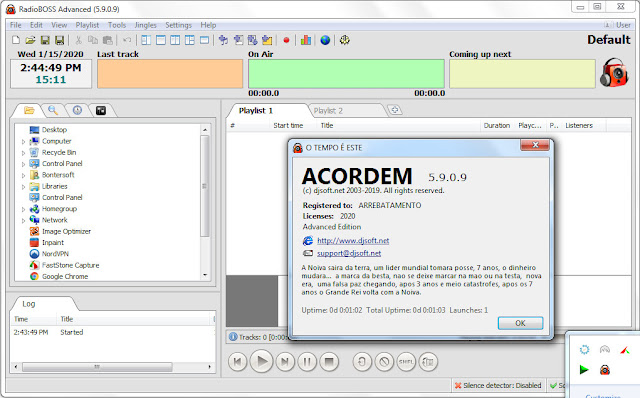
Task: Select the second window layout icon
Action: (161, 40)
